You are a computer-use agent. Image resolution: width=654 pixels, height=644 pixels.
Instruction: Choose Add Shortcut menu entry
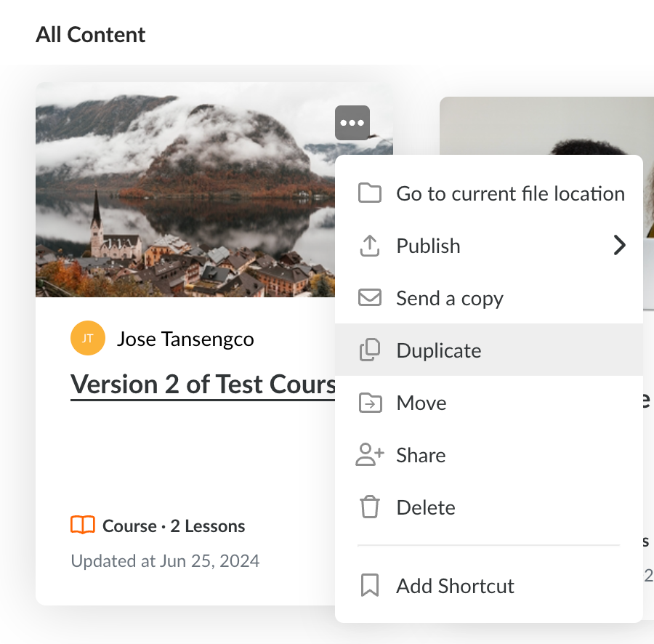[455, 586]
